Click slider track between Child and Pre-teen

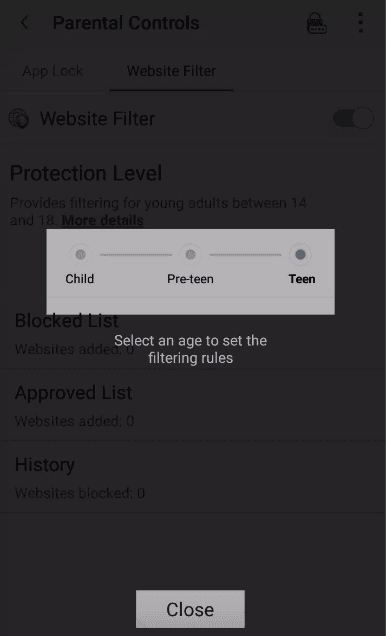point(135,255)
